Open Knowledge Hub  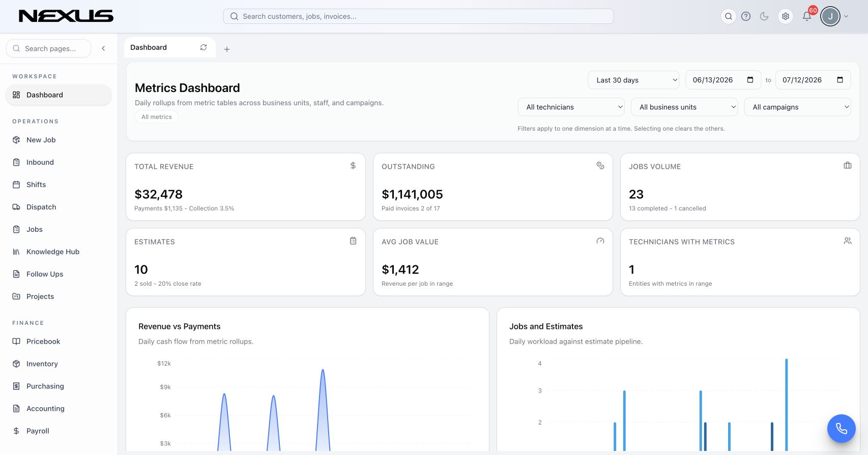(59, 252)
